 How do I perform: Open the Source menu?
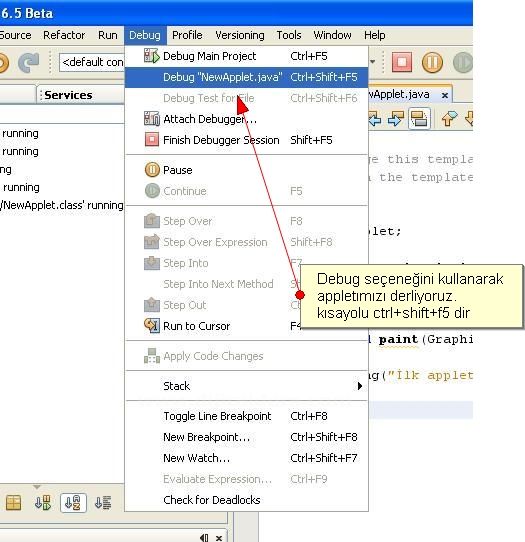[x=16, y=35]
